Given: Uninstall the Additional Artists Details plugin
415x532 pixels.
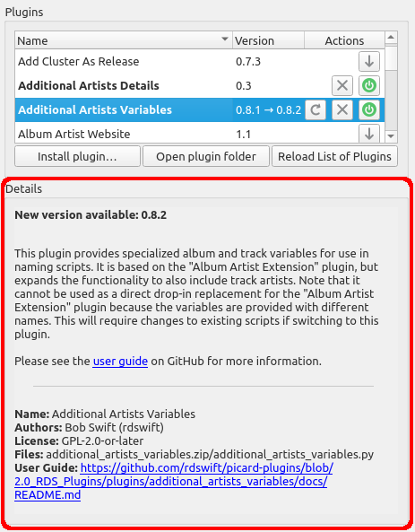Looking at the screenshot, I should 342,85.
